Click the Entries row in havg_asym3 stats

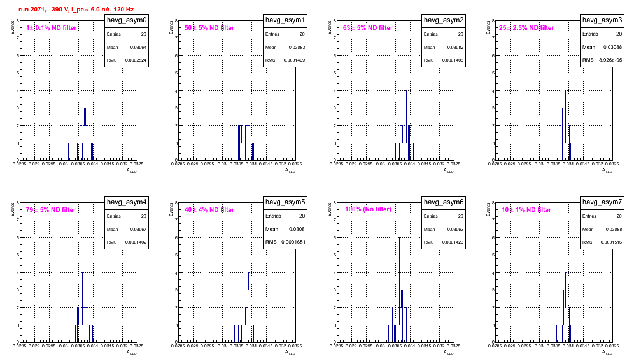(602, 34)
